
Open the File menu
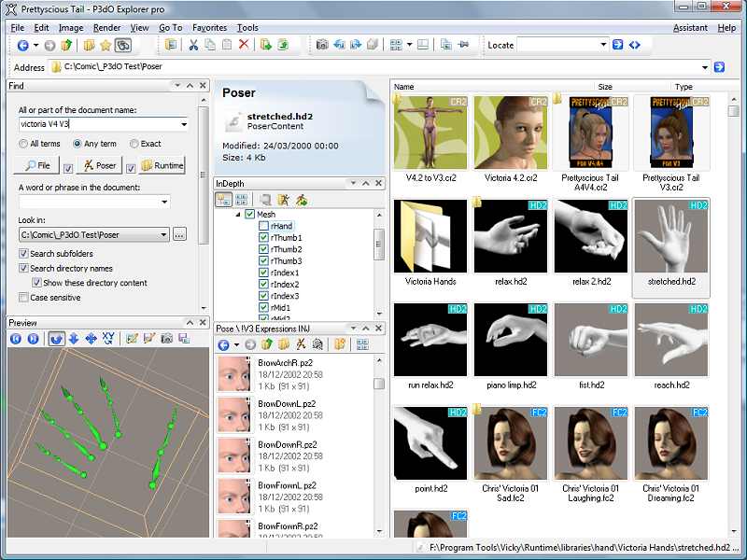(x=17, y=28)
